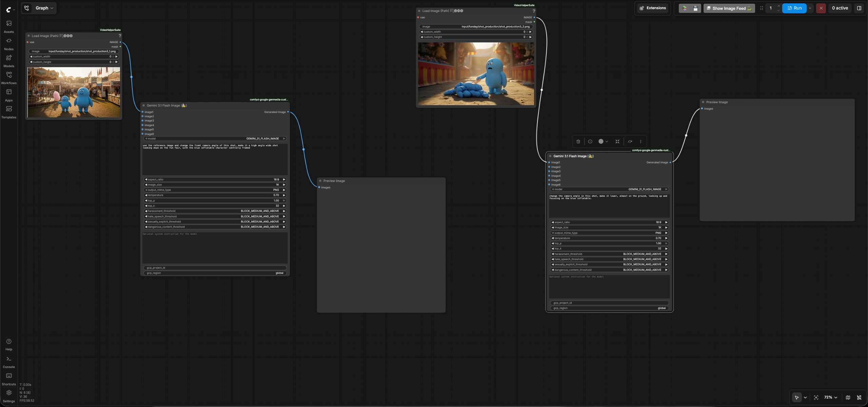Open hate_speech_threshold selector on selected Gemini node
868x407 pixels.
[x=609, y=259]
